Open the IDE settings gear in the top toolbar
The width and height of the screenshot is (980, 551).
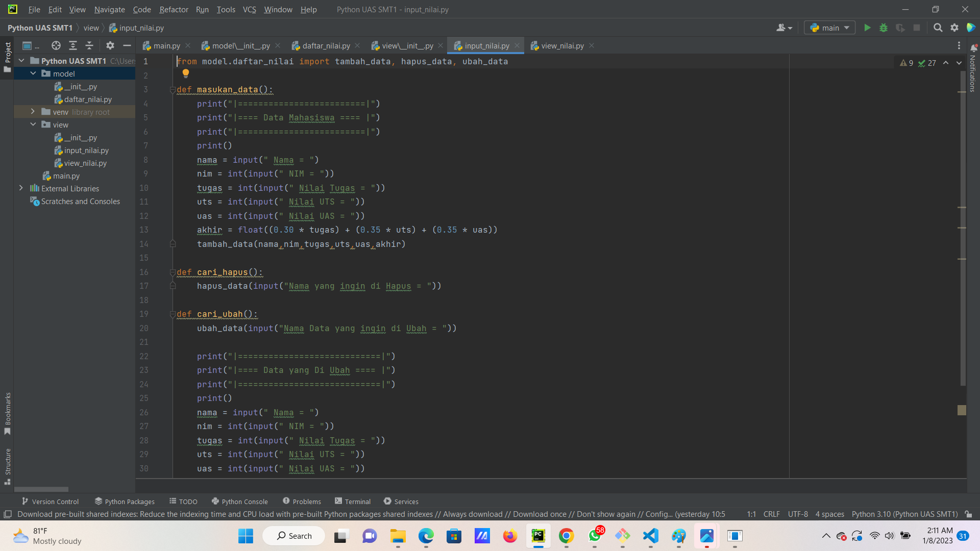click(x=954, y=28)
